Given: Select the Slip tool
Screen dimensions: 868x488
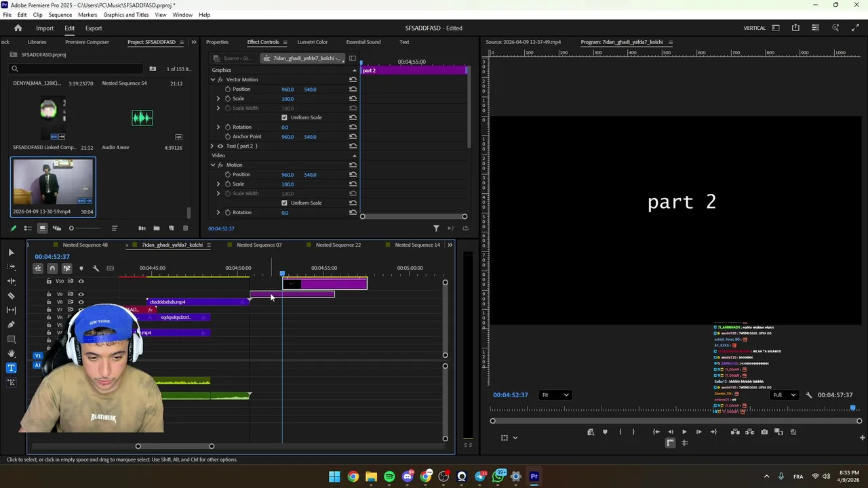Looking at the screenshot, I should click(11, 310).
